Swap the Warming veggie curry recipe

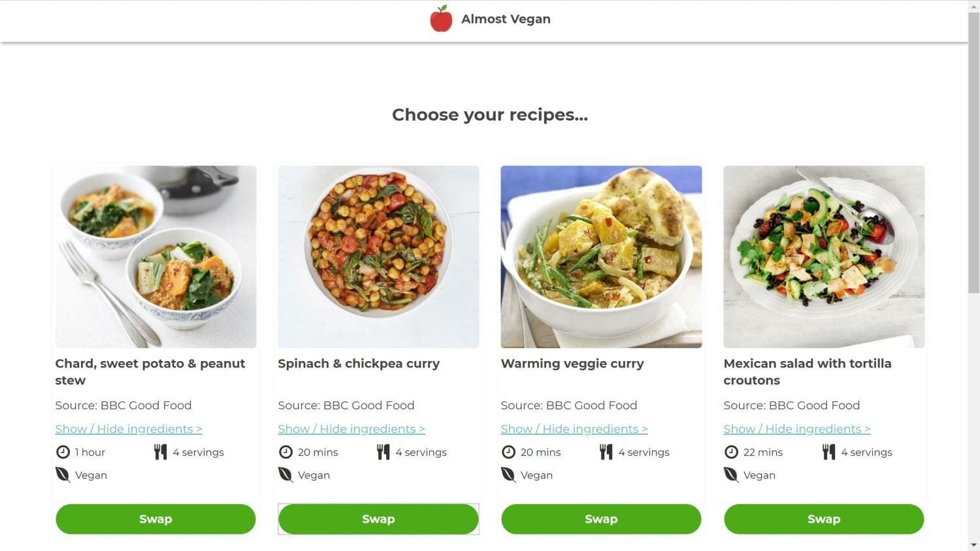point(601,519)
